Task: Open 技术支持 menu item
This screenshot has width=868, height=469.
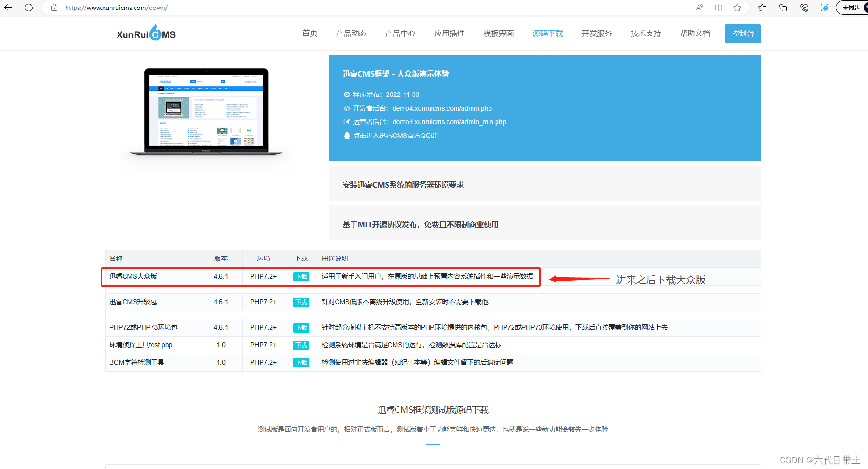Action: [646, 33]
